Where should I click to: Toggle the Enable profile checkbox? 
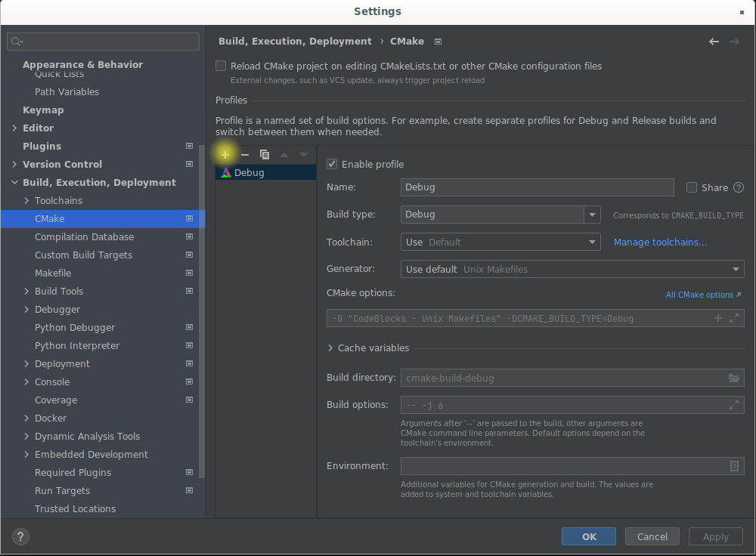pos(332,164)
